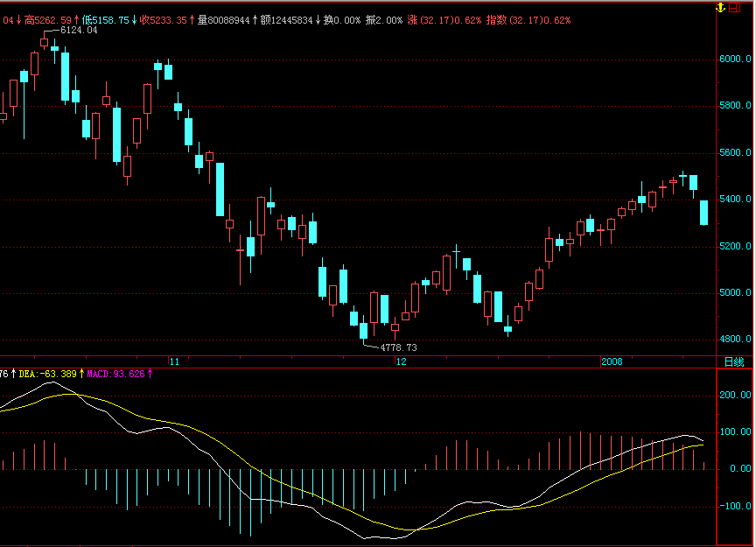Click the 5000.0 price axis label
The image size is (756, 547).
click(735, 293)
